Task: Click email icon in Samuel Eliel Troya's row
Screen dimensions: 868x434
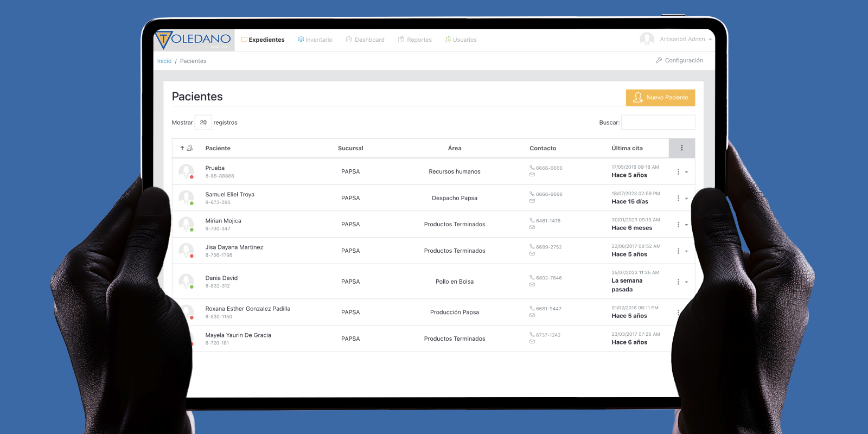Action: point(532,201)
